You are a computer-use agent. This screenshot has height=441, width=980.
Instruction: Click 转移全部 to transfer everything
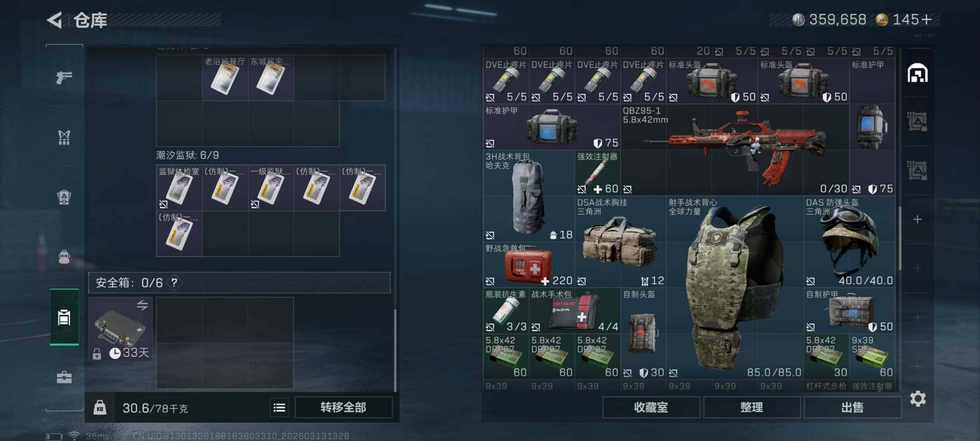(x=343, y=407)
